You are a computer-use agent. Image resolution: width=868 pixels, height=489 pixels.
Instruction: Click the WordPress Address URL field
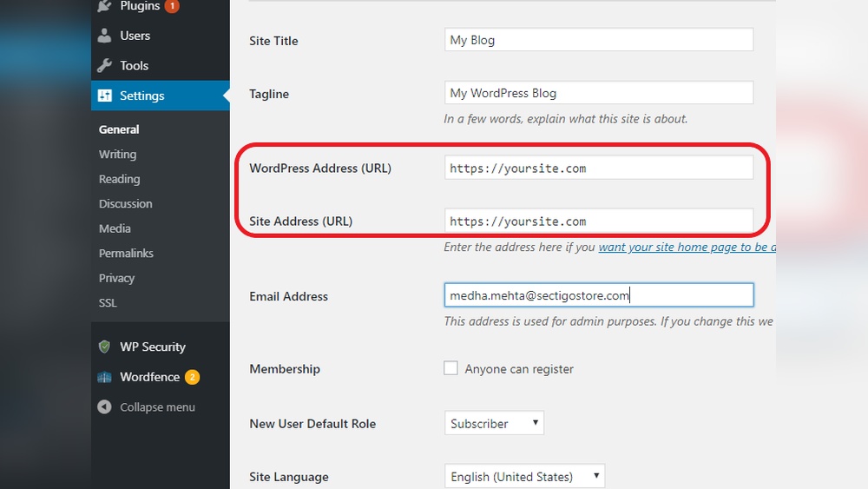pos(599,168)
